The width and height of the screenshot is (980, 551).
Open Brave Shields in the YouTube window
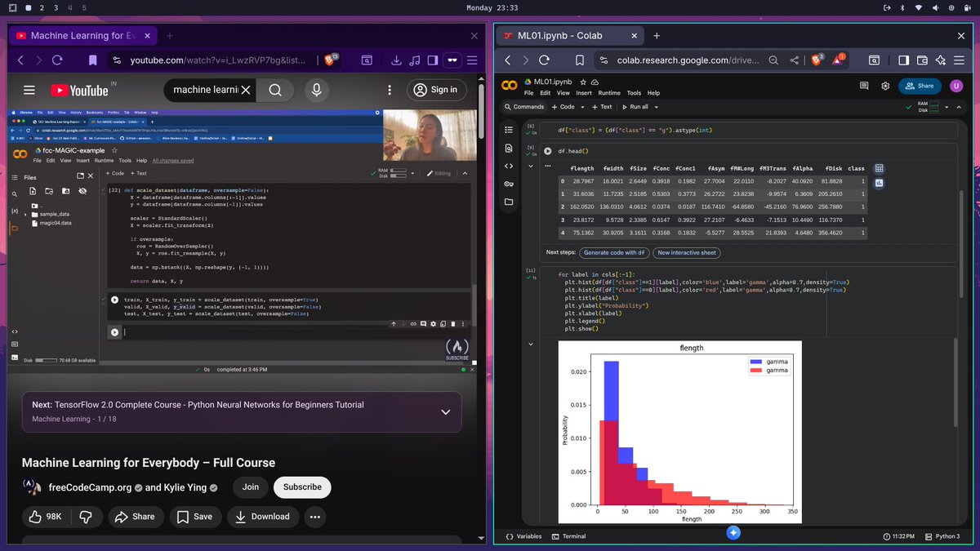tap(331, 60)
